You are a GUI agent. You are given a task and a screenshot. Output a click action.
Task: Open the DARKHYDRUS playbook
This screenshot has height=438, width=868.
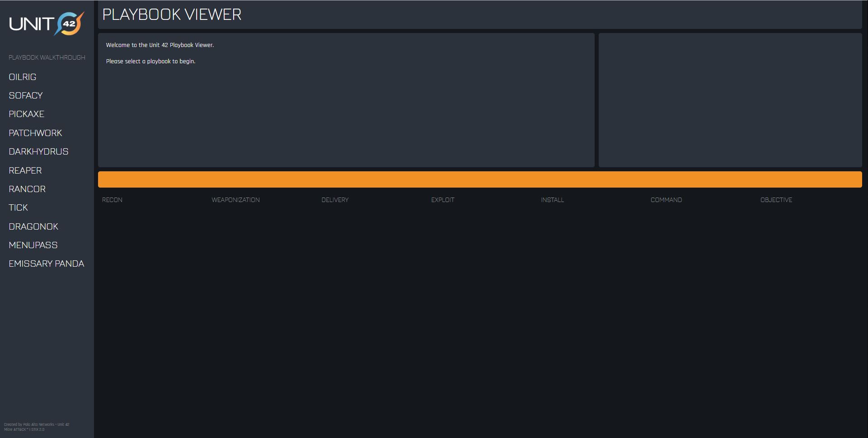point(38,151)
